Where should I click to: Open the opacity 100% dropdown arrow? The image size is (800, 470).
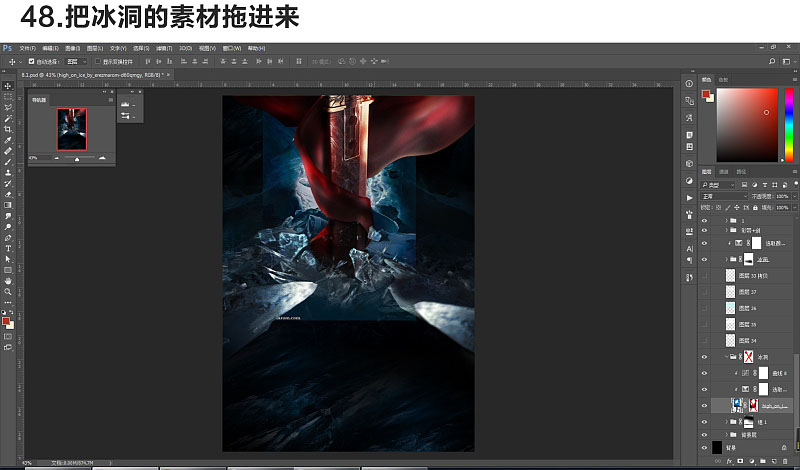point(794,196)
